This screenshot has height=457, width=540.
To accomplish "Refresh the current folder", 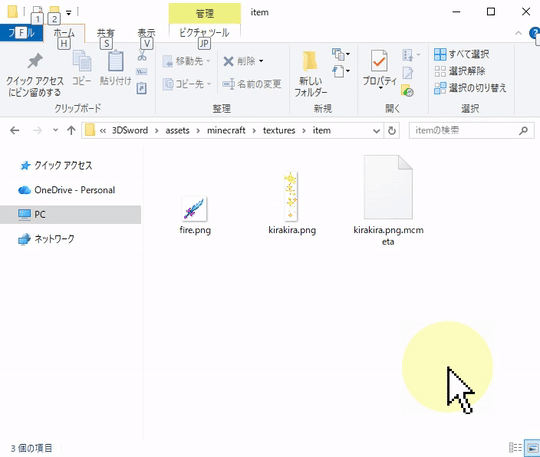I will click(392, 131).
